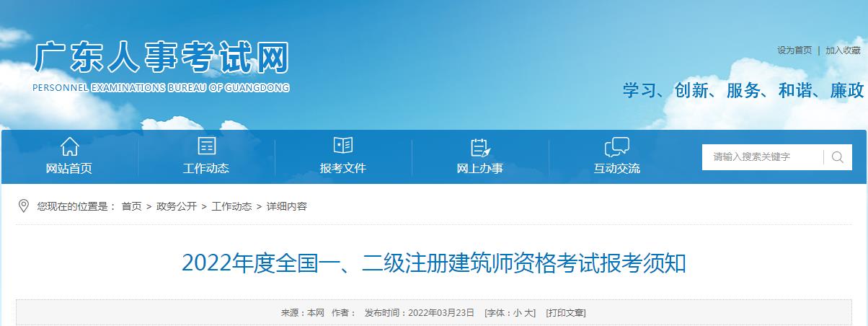
Task: Click 工作动态 in the breadcrumb path
Action: [231, 206]
